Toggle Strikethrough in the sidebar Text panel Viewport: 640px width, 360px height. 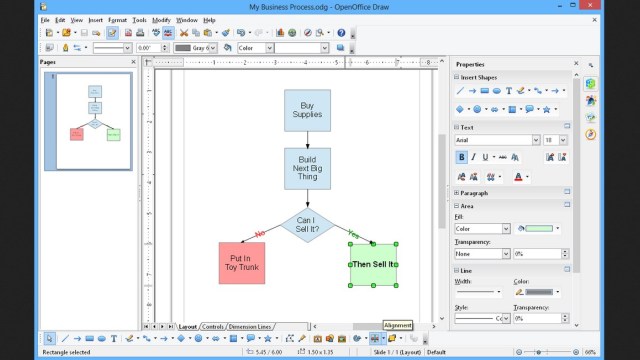click(503, 157)
